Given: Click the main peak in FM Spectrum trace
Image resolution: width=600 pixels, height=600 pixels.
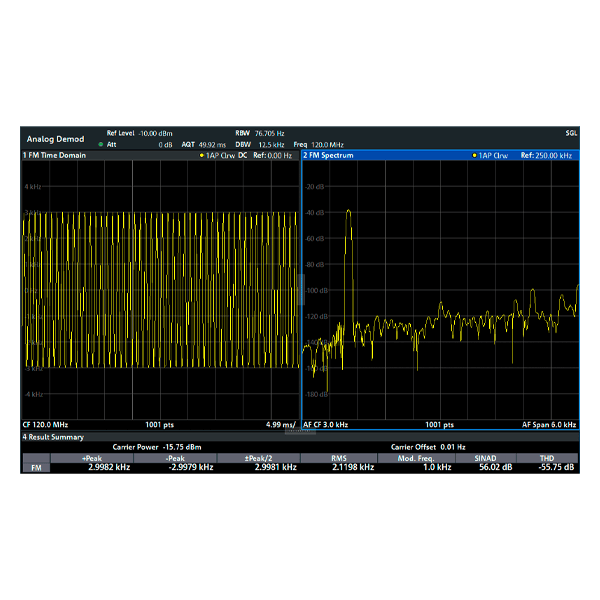Looking at the screenshot, I should tap(348, 212).
